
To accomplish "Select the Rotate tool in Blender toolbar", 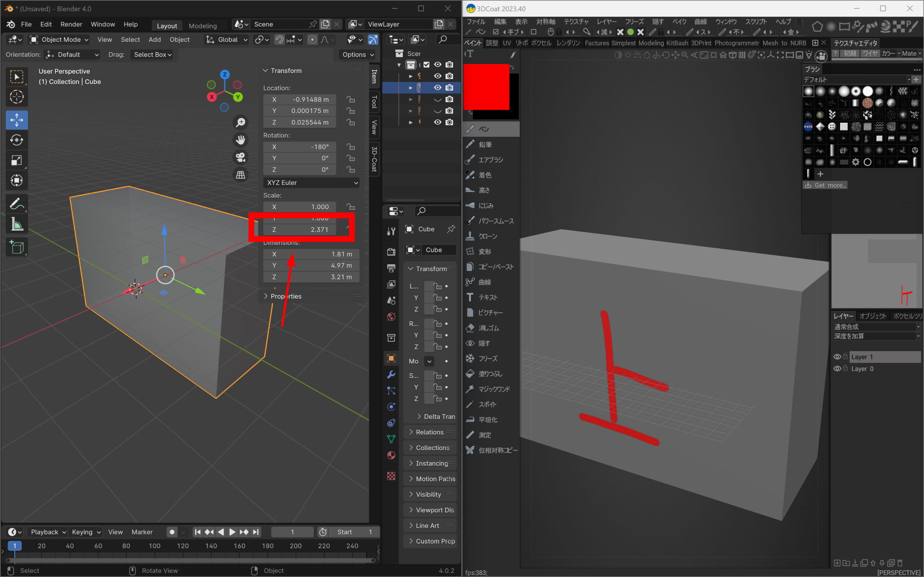I will [16, 140].
